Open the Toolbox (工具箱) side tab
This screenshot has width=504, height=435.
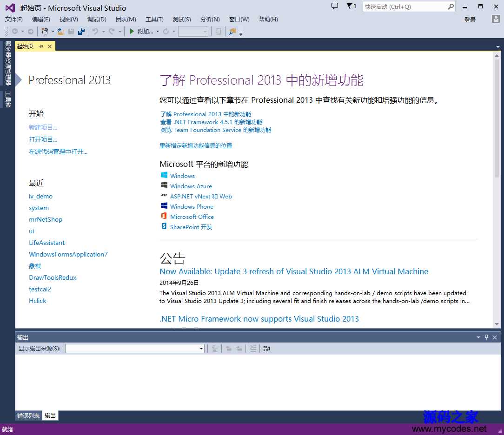(8, 99)
